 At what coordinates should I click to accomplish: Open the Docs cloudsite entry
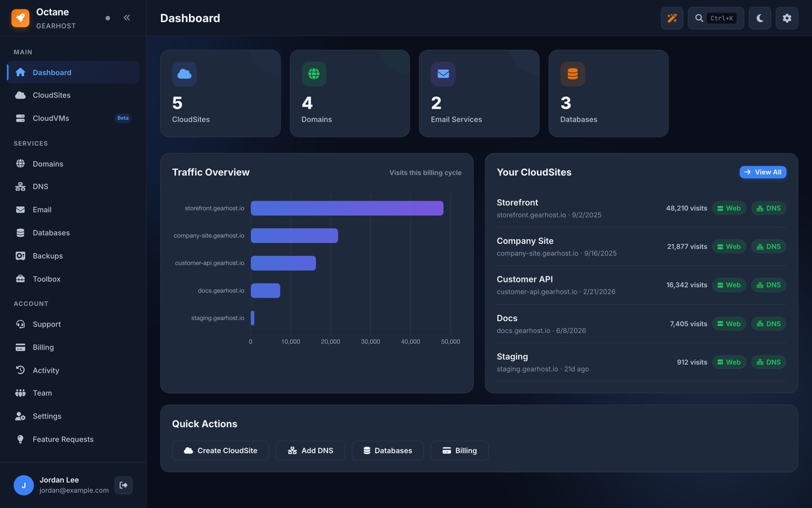click(x=641, y=324)
